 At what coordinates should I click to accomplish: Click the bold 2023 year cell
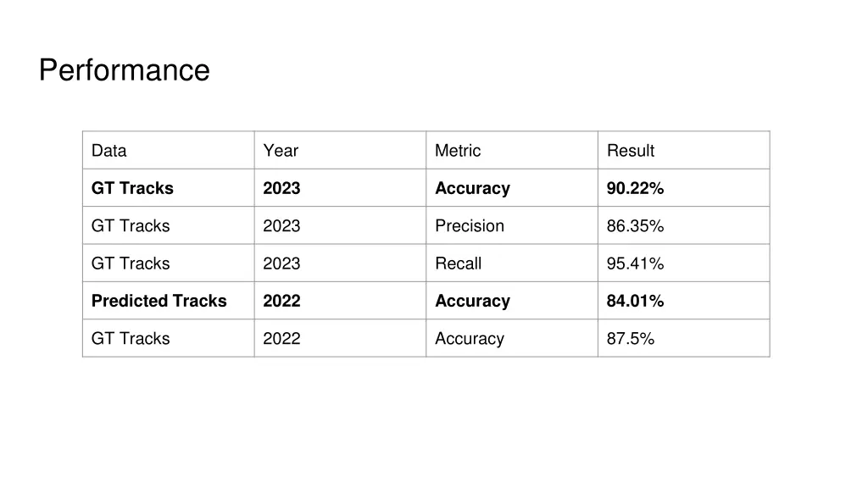(340, 187)
